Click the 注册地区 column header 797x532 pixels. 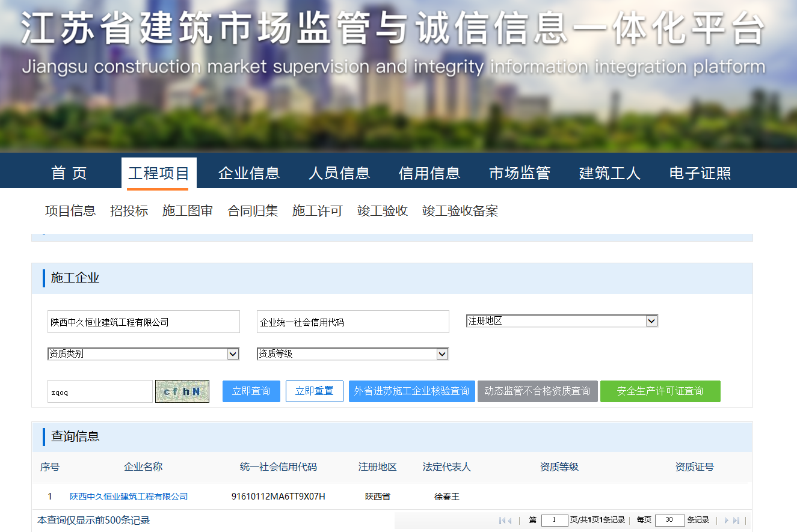378,467
